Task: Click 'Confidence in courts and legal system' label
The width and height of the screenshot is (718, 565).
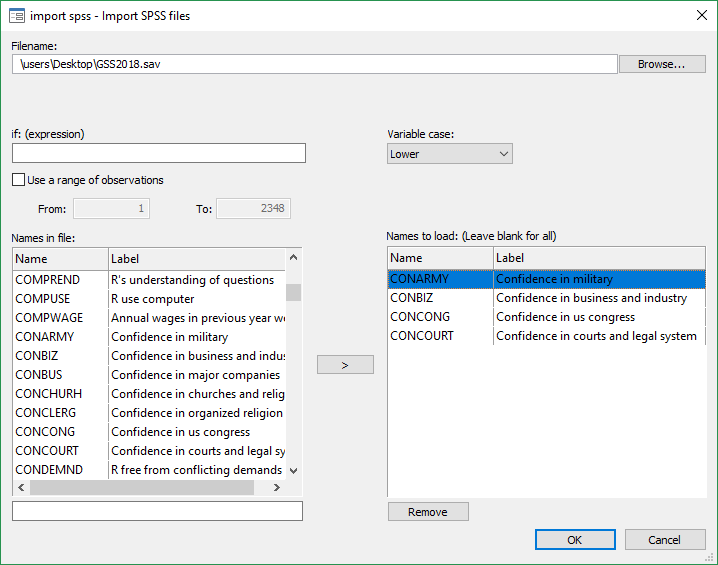Action: 596,336
